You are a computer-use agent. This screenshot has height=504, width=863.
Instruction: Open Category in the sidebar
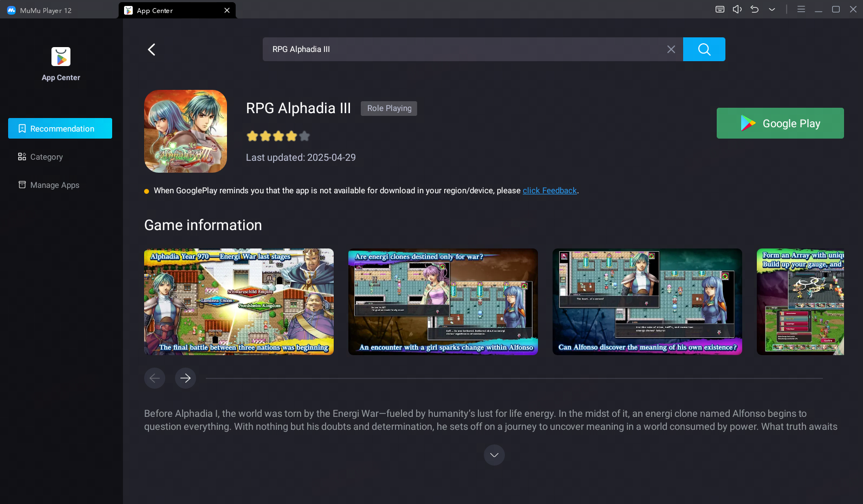click(60, 156)
